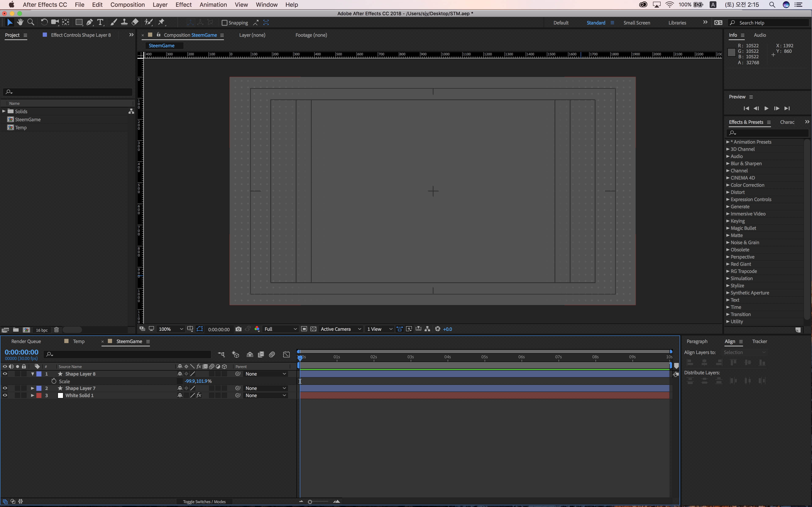Select the Zoom tool in toolbar
The image size is (812, 507).
pyautogui.click(x=30, y=22)
